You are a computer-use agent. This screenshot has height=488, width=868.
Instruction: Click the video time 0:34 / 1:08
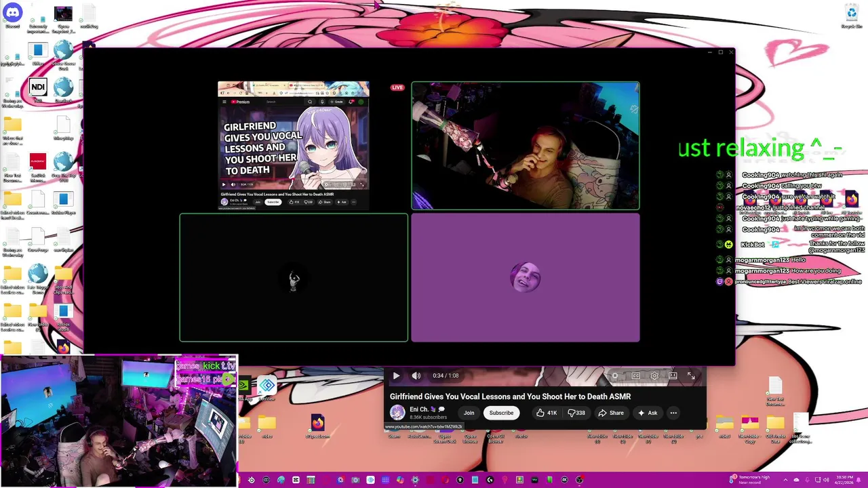pyautogui.click(x=445, y=375)
